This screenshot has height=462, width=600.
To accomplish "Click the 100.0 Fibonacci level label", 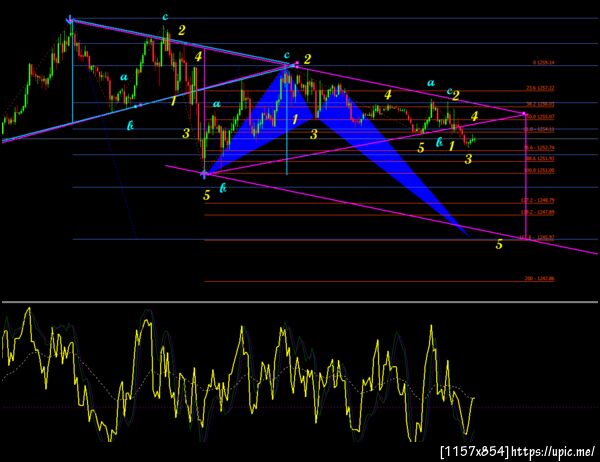I will [540, 170].
